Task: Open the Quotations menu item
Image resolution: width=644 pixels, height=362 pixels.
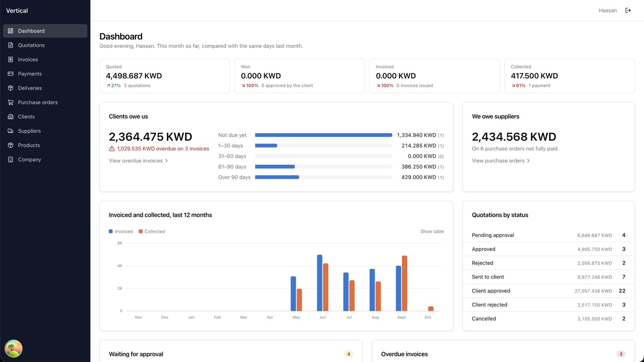Action: 45,45
